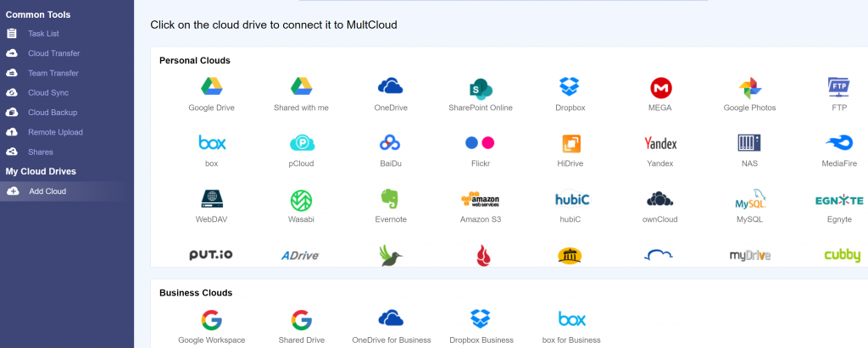The image size is (868, 348).
Task: Choose the hubiC icon
Action: (572, 199)
